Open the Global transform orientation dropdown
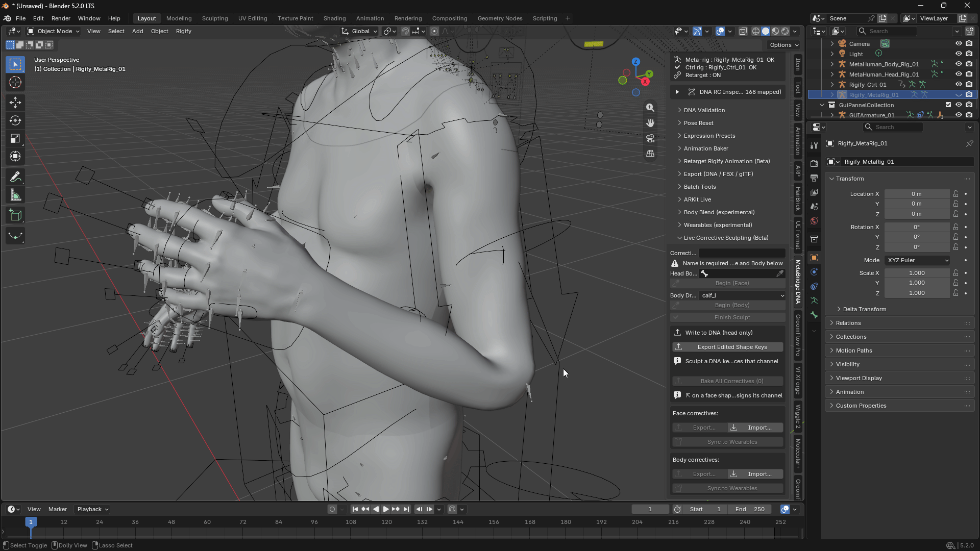The width and height of the screenshot is (980, 551). tap(359, 31)
